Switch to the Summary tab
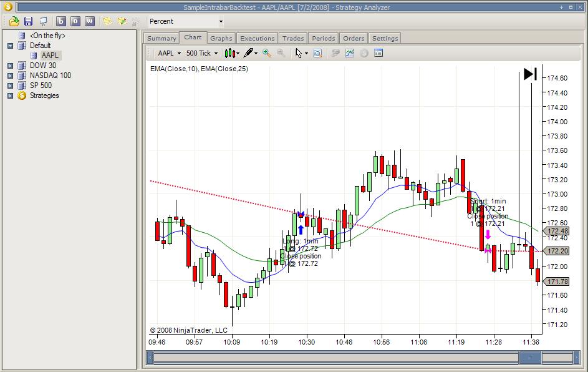Screen dimensions: 588x372 coord(161,38)
